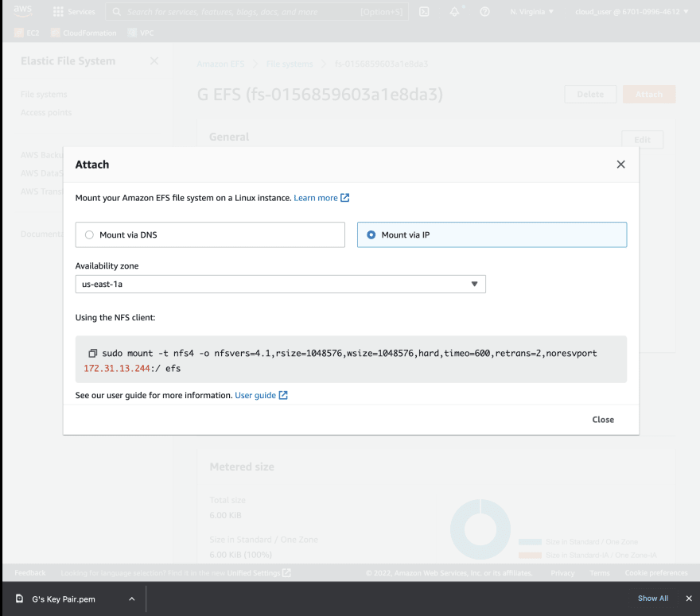700x616 pixels.
Task: Open the Availability zone dropdown us-east-1a
Action: (x=280, y=284)
